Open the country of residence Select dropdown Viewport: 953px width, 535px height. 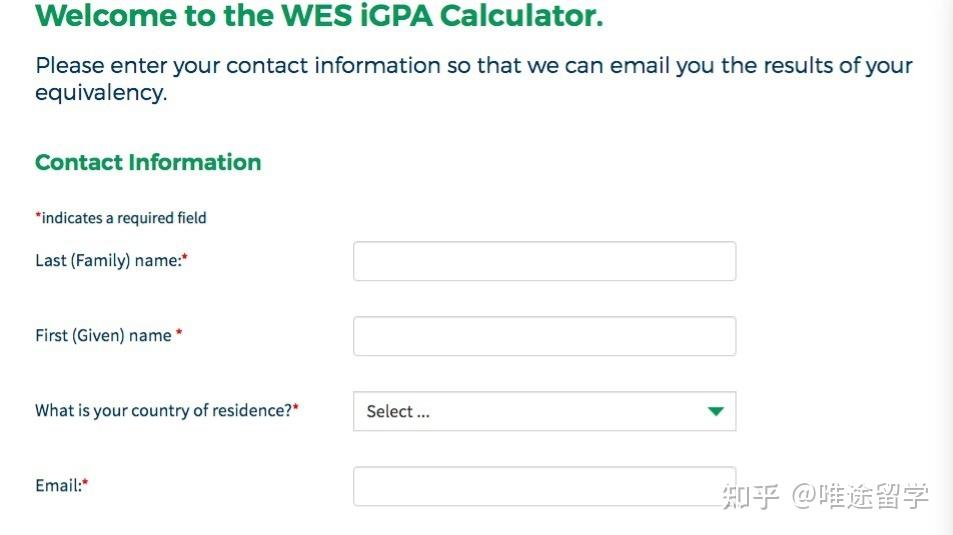tap(530, 411)
